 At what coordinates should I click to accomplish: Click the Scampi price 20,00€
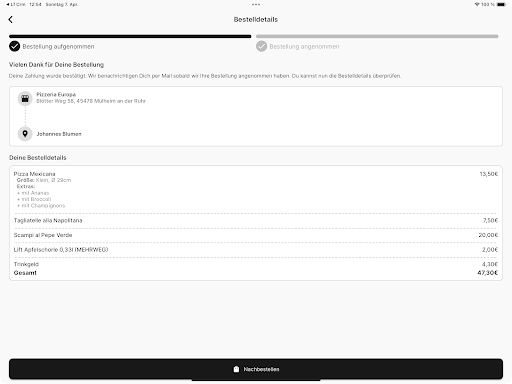488,235
